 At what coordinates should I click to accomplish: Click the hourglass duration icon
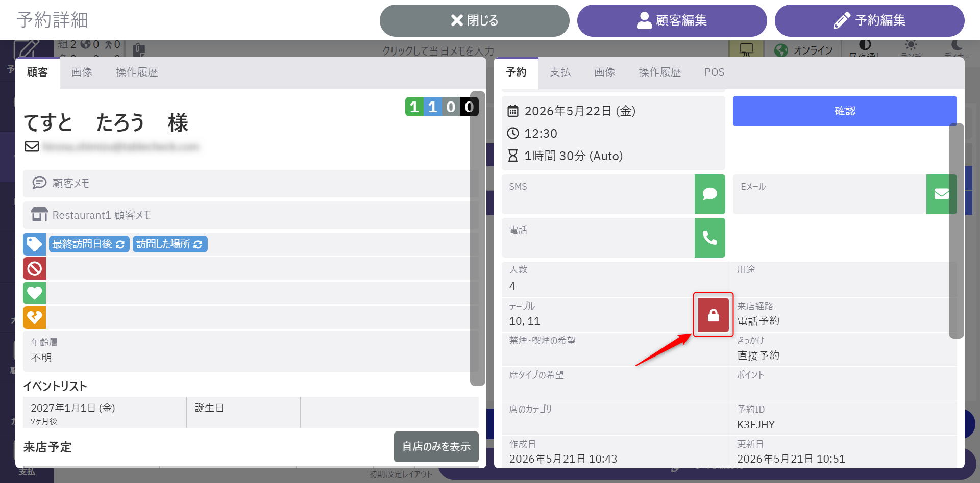pyautogui.click(x=513, y=156)
